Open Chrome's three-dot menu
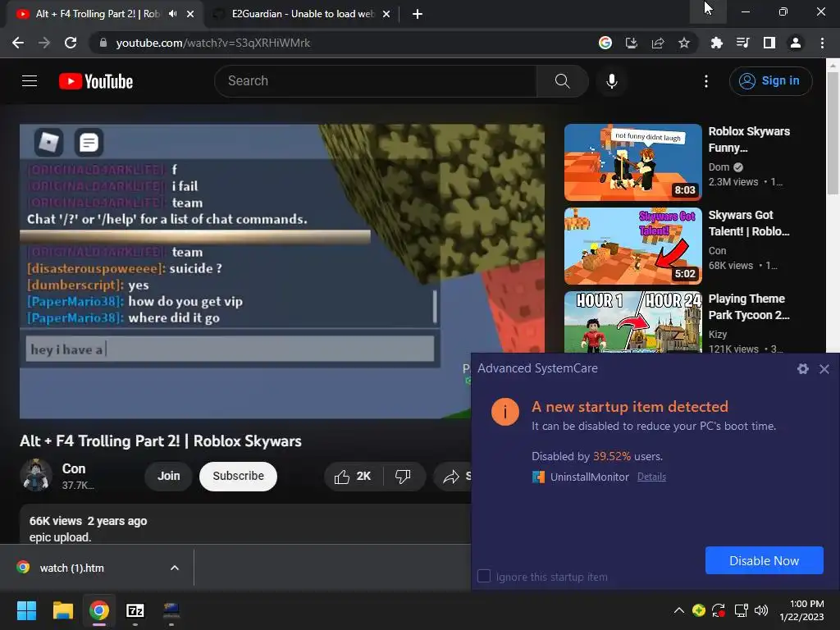Image resolution: width=840 pixels, height=630 pixels. [x=822, y=43]
